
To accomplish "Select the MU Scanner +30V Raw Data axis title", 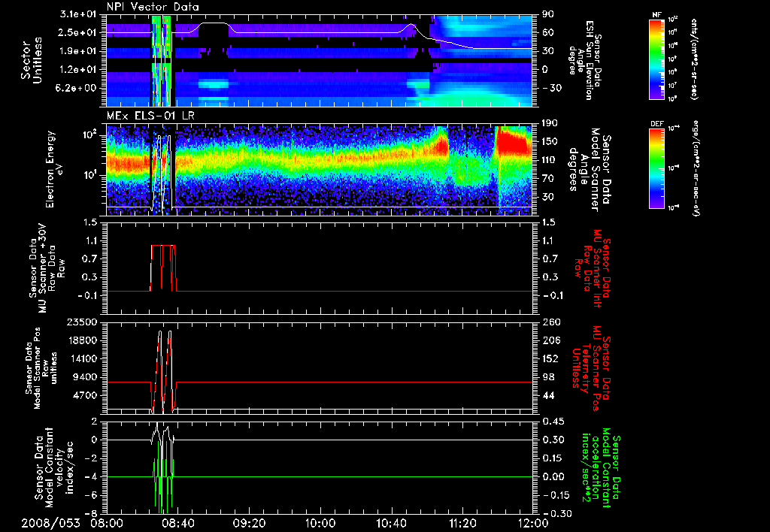I will pos(47,268).
